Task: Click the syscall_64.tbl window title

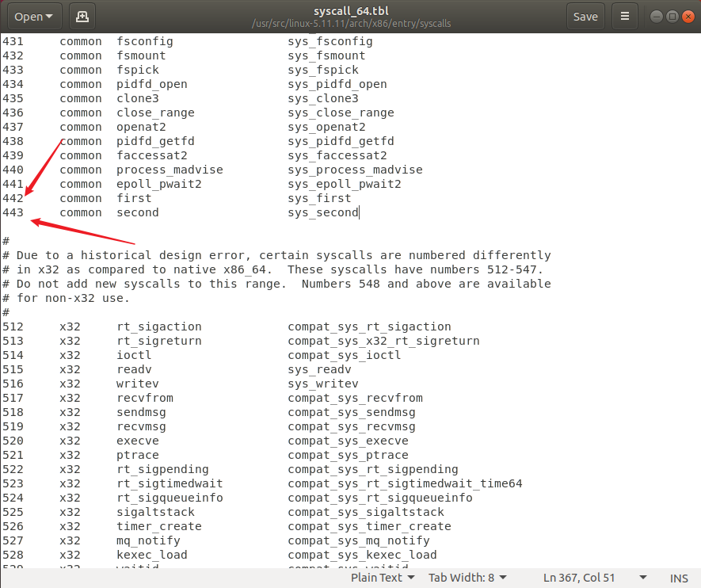Action: 351,11
